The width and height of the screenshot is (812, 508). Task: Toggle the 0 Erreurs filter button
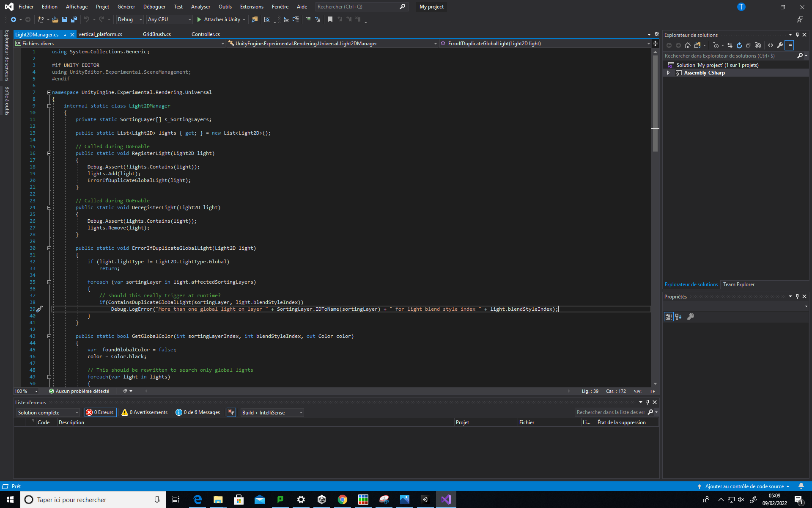(x=100, y=412)
